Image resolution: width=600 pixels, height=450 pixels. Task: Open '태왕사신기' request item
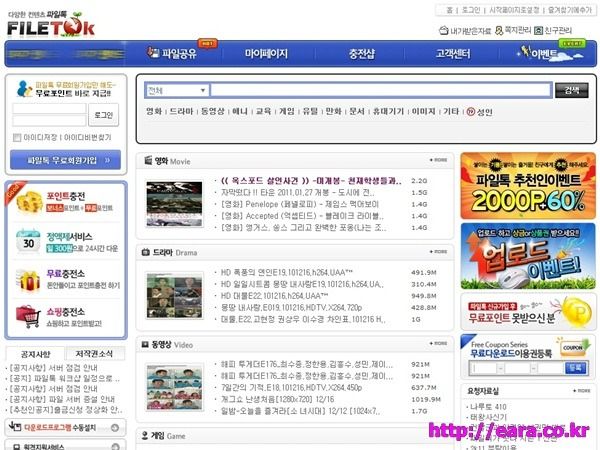pyautogui.click(x=488, y=417)
